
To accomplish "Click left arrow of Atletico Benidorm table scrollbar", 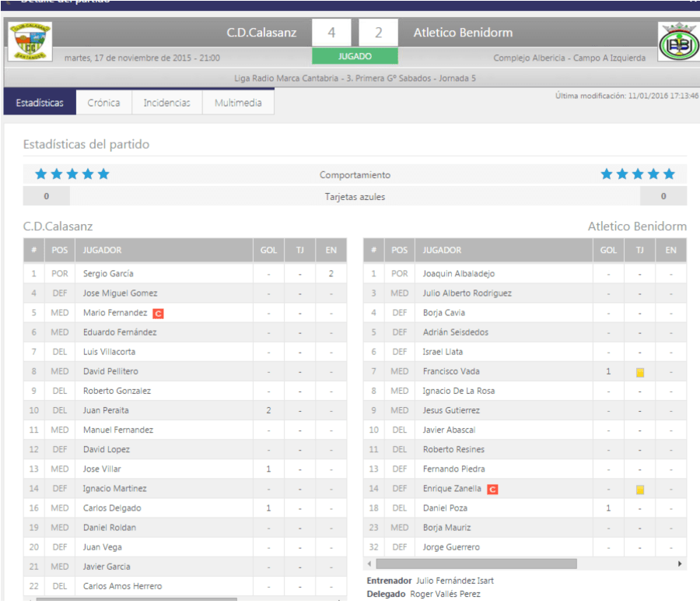I will 369,564.
